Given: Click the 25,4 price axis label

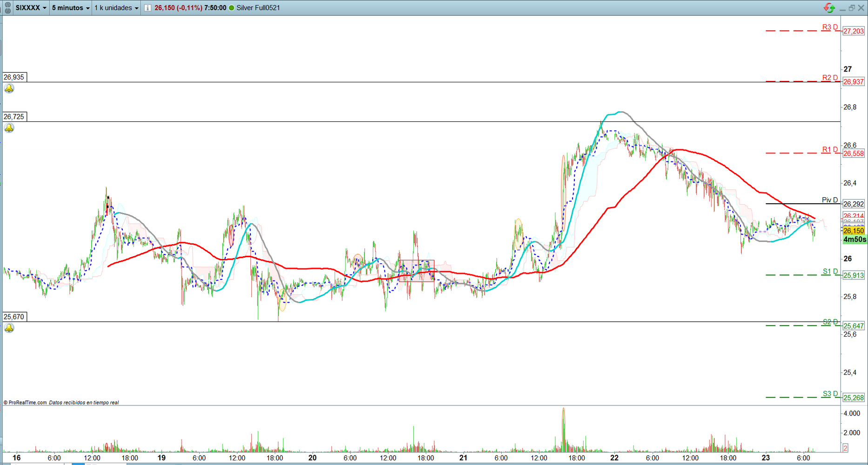Looking at the screenshot, I should pyautogui.click(x=850, y=372).
